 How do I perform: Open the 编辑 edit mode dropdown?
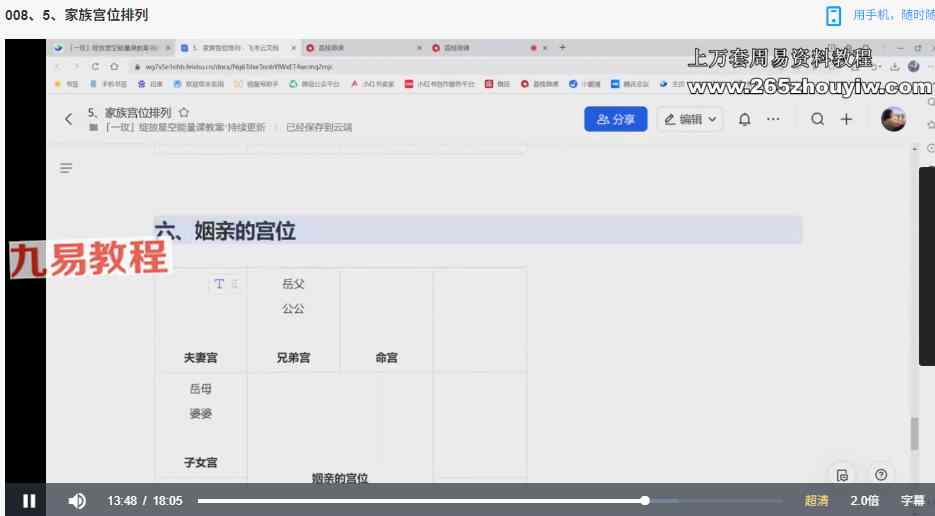pyautogui.click(x=690, y=119)
